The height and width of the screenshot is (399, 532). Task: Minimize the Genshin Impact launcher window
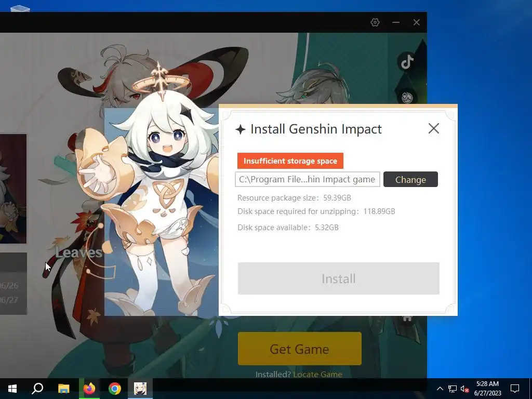(395, 22)
